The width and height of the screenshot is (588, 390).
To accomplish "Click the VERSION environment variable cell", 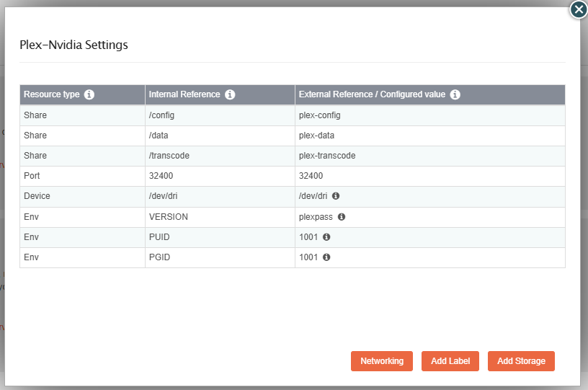I will click(x=168, y=216).
